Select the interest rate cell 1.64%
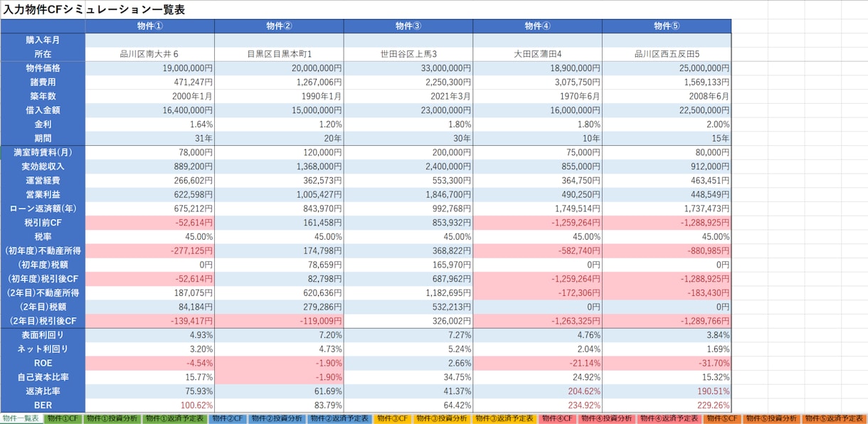The image size is (868, 424). click(x=149, y=124)
